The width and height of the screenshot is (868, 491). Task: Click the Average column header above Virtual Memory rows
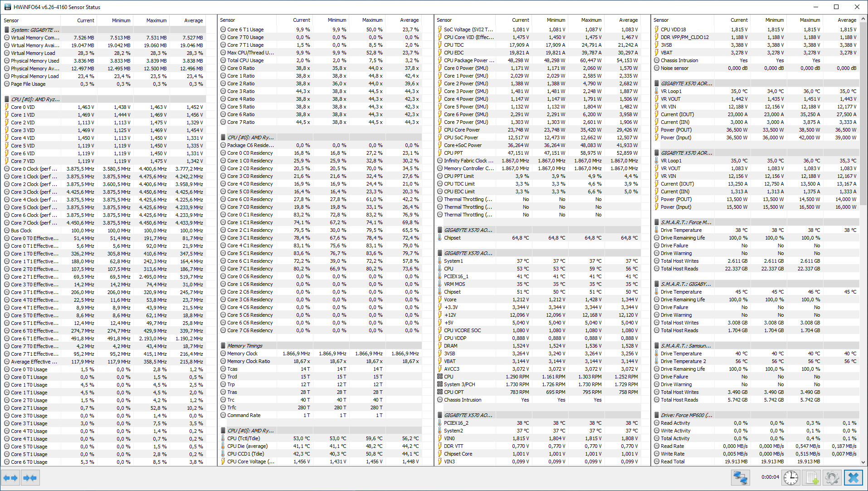point(188,20)
